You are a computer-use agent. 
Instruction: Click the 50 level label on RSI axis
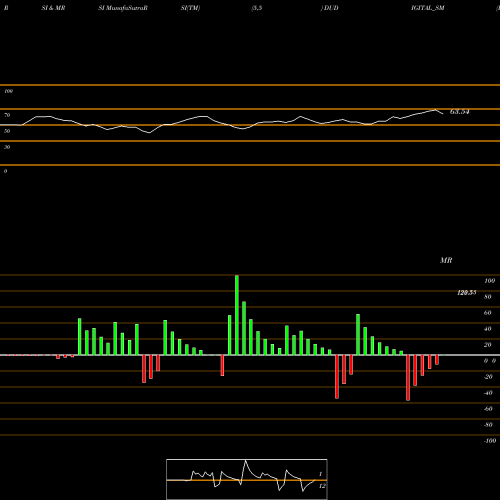pos(7,131)
